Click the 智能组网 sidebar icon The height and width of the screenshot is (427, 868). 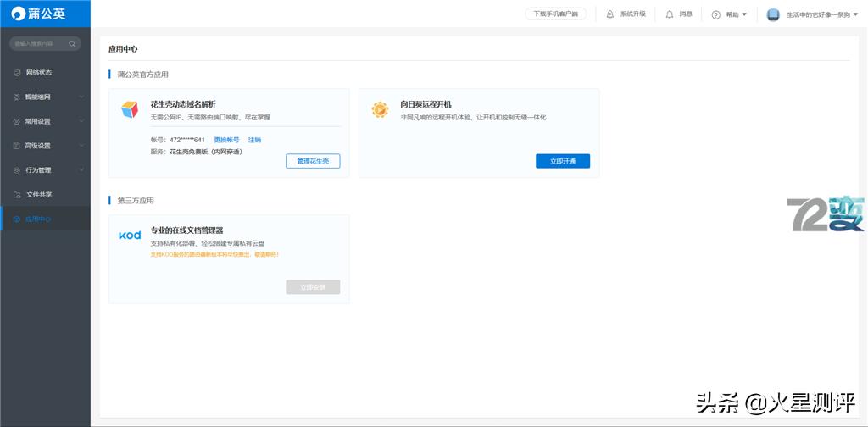17,97
